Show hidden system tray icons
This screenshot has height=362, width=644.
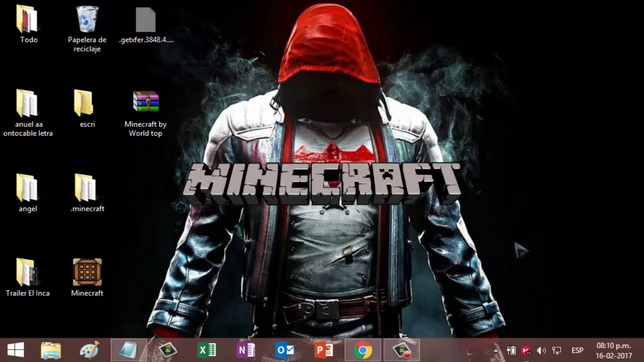tap(496, 350)
